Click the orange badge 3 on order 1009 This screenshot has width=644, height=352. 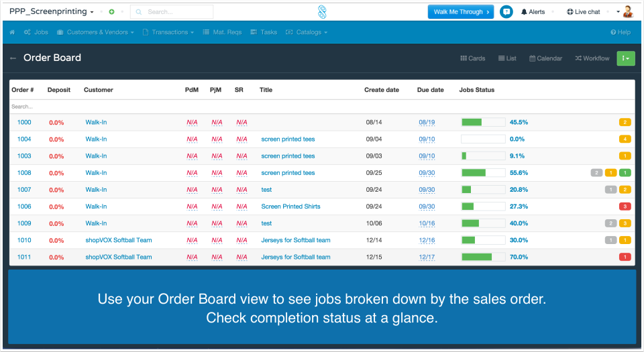click(625, 223)
